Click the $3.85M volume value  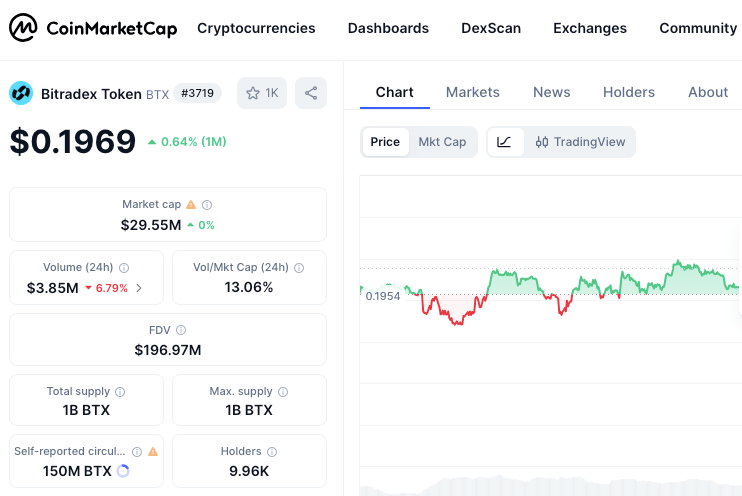(53, 288)
